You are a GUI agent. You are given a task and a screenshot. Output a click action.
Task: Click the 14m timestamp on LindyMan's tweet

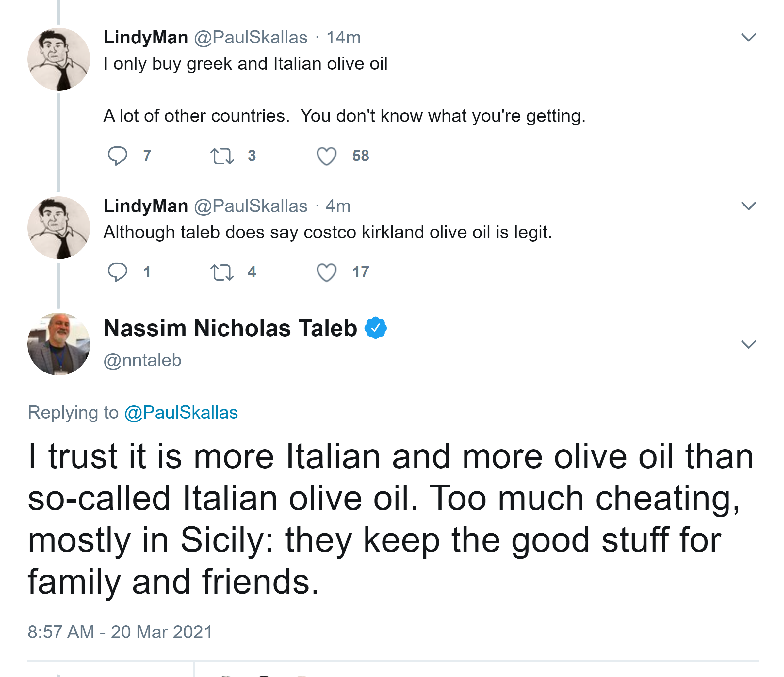[343, 38]
